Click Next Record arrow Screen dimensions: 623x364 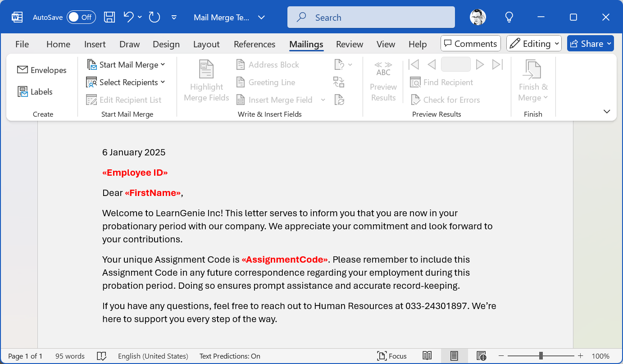pyautogui.click(x=480, y=64)
